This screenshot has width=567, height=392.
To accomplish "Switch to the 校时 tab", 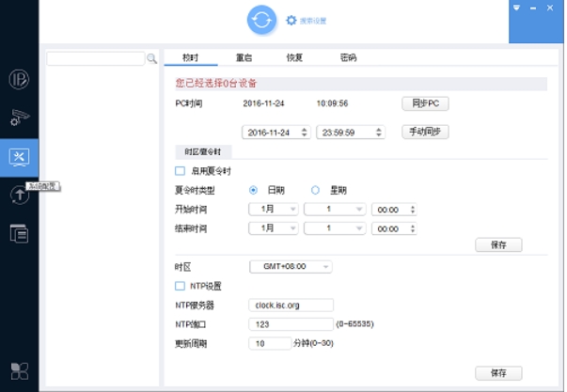I will (x=191, y=57).
